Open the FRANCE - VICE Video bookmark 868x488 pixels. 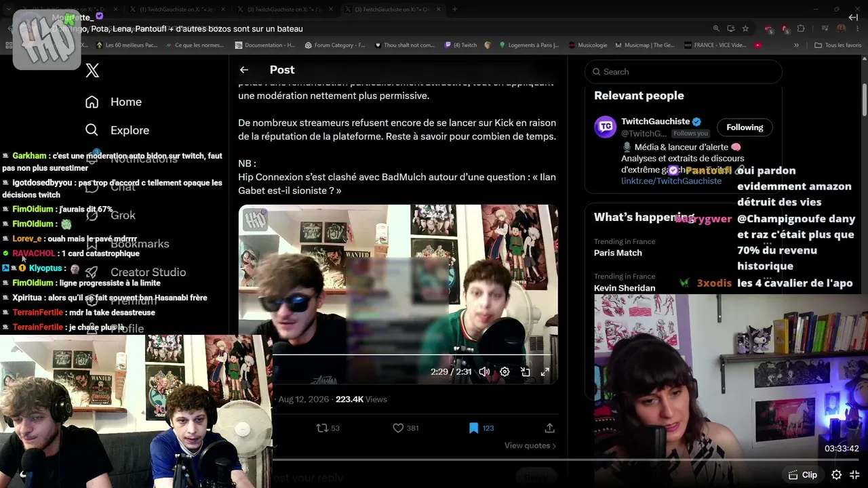[715, 45]
